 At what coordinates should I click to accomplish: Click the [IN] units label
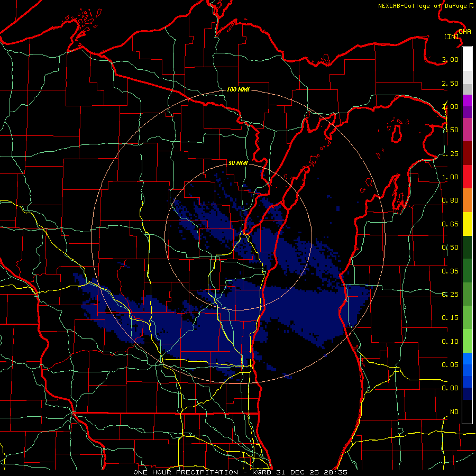pos(452,36)
